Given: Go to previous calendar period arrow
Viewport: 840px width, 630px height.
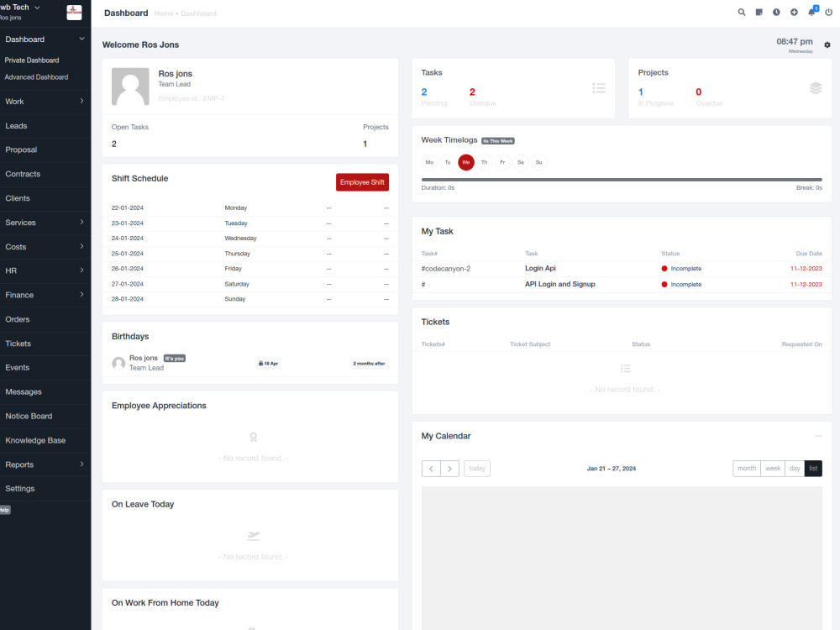Looking at the screenshot, I should point(431,469).
